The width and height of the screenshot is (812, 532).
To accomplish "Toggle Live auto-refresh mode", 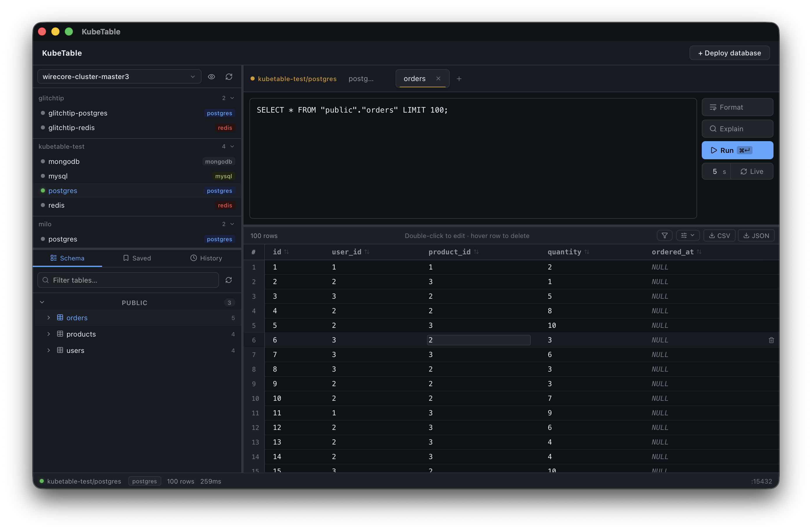I will click(x=752, y=171).
